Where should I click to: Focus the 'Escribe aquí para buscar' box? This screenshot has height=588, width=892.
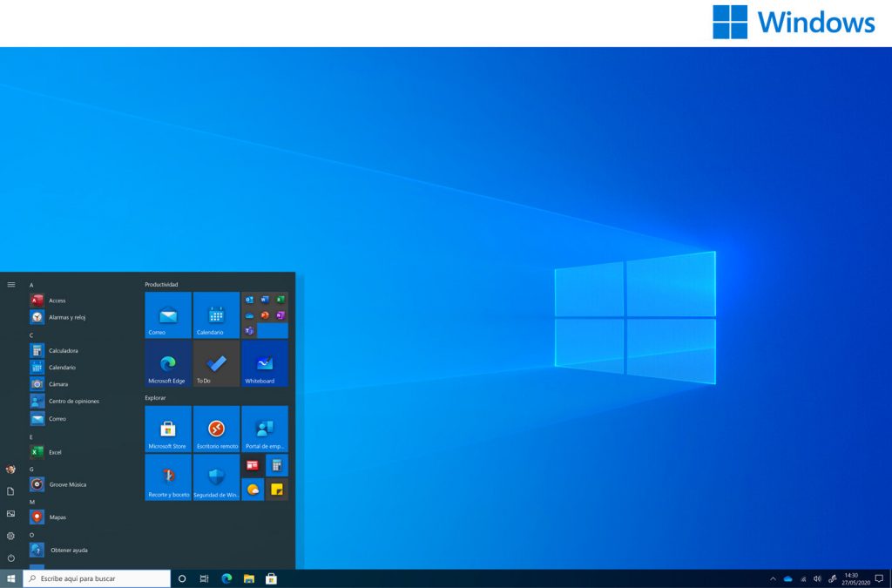[x=97, y=579]
